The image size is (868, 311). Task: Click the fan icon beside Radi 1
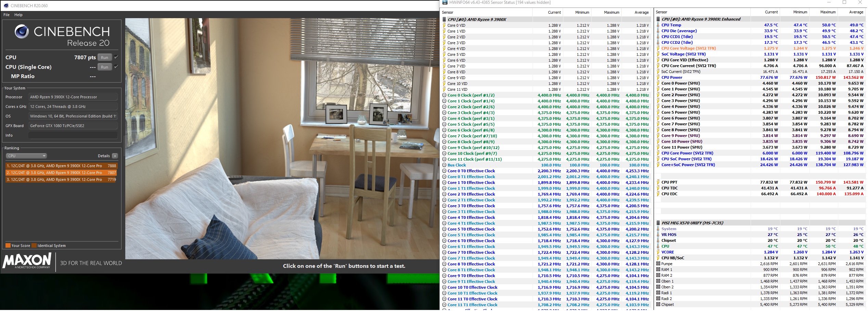pyautogui.click(x=658, y=293)
